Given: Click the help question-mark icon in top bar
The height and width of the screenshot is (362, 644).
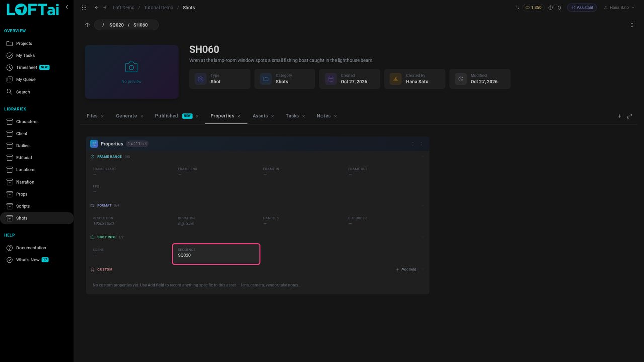Looking at the screenshot, I should pyautogui.click(x=550, y=8).
